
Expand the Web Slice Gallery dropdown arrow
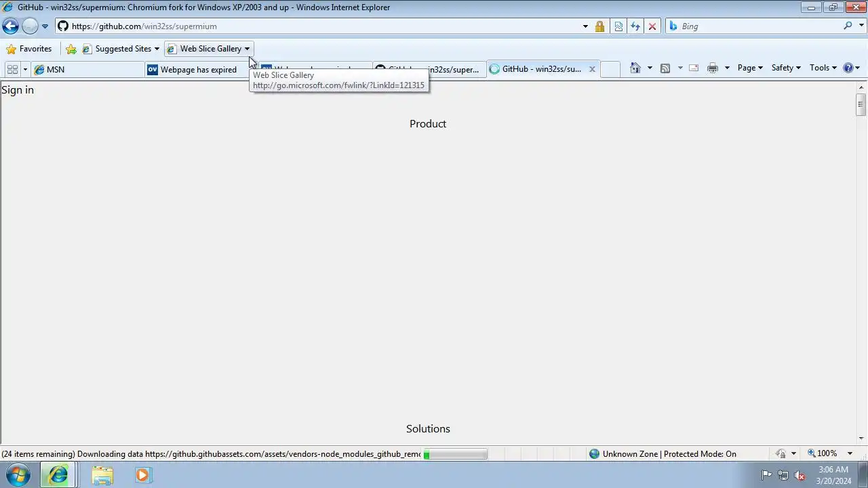point(247,49)
